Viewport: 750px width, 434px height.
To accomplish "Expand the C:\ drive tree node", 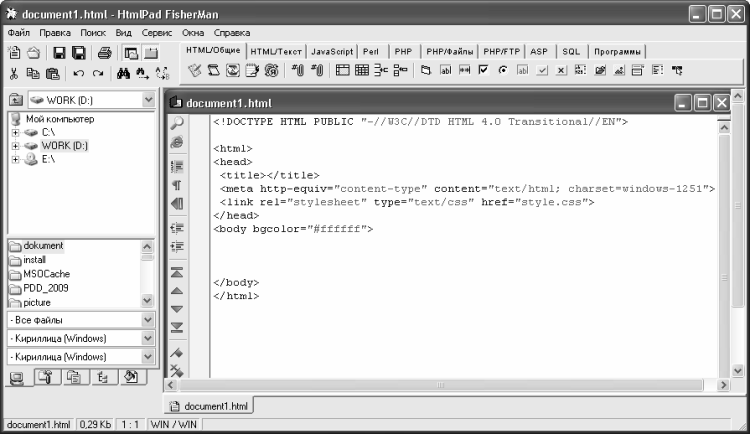I will [15, 132].
